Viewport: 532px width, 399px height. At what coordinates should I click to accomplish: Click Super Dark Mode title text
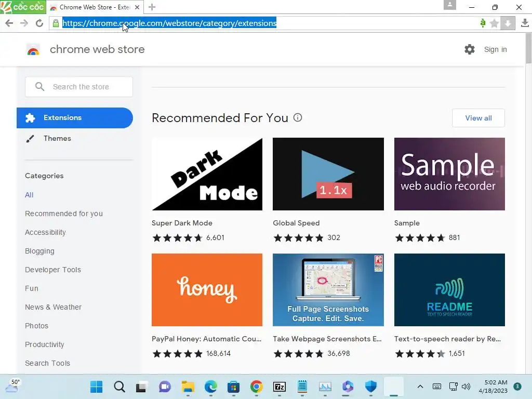[182, 223]
